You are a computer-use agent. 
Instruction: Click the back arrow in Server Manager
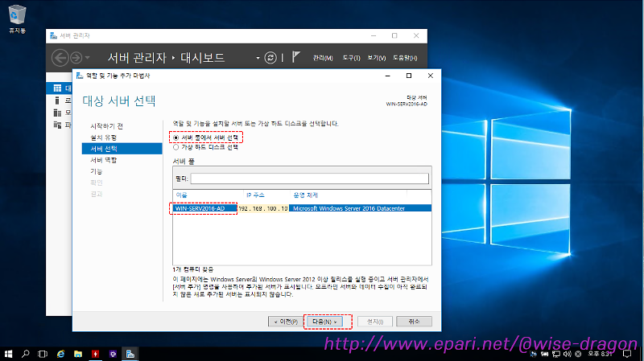tap(60, 58)
